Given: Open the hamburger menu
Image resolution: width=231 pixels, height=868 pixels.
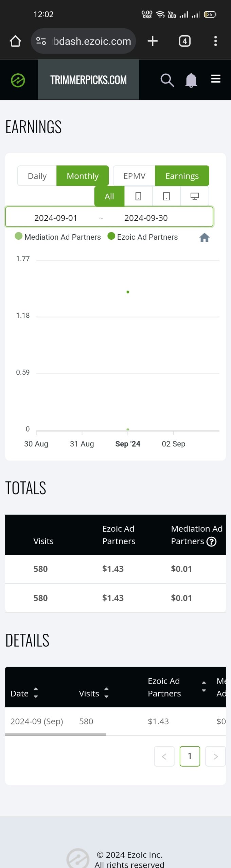Looking at the screenshot, I should point(216,79).
